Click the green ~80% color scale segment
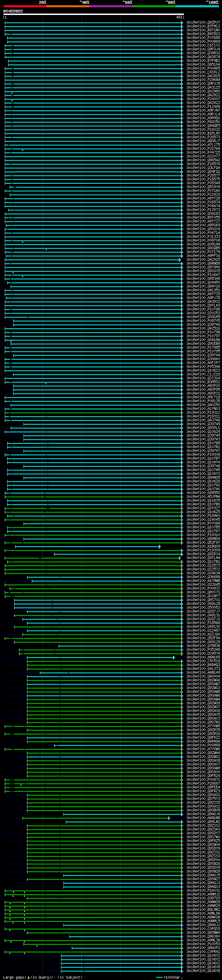The height and width of the screenshot is (980, 222). pos(154,6)
